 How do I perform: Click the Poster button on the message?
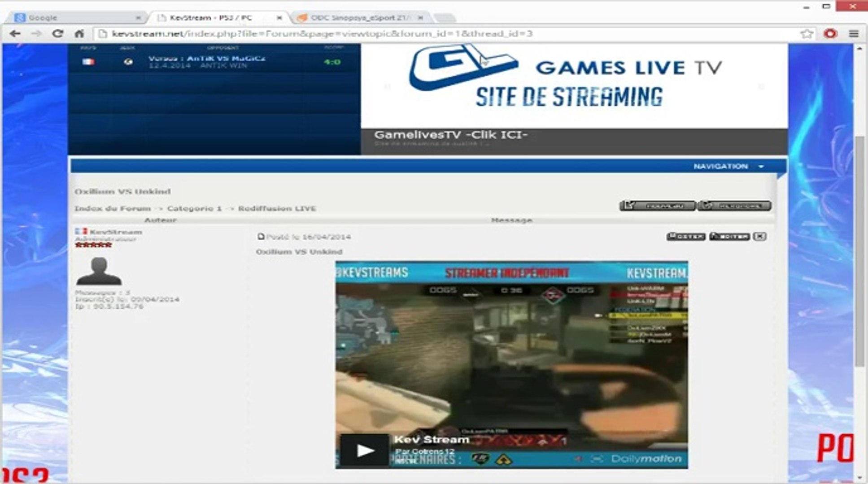[x=686, y=236]
